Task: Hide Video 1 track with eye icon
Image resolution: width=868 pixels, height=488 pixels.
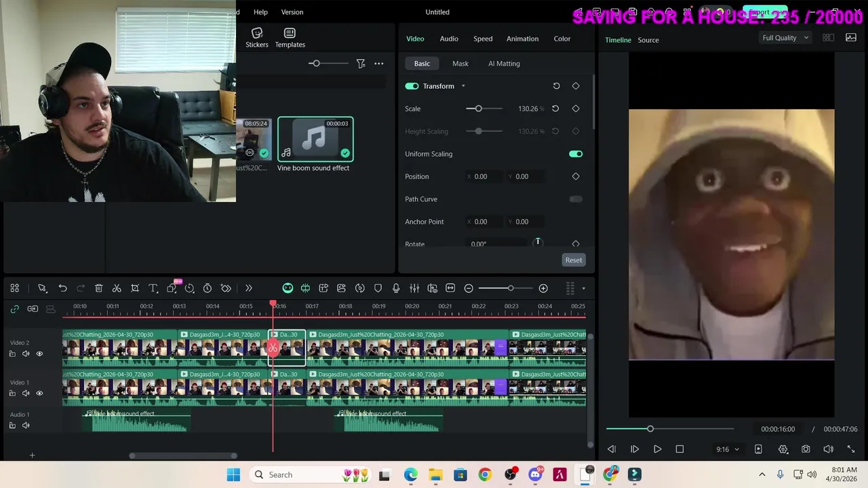Action: click(x=39, y=393)
